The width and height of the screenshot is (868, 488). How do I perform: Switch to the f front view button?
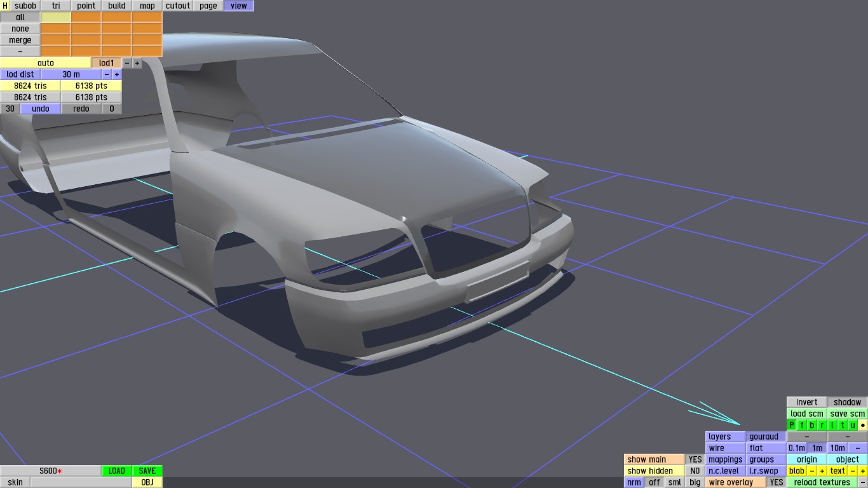click(802, 425)
